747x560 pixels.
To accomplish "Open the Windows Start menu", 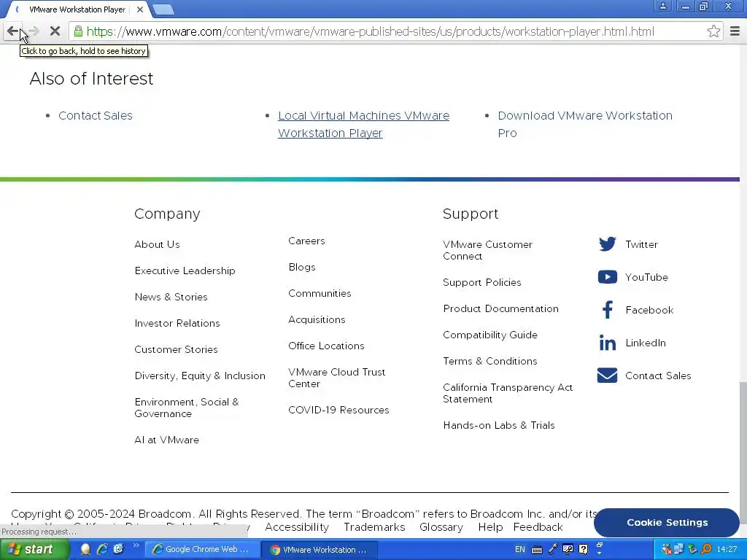I will pos(34,550).
